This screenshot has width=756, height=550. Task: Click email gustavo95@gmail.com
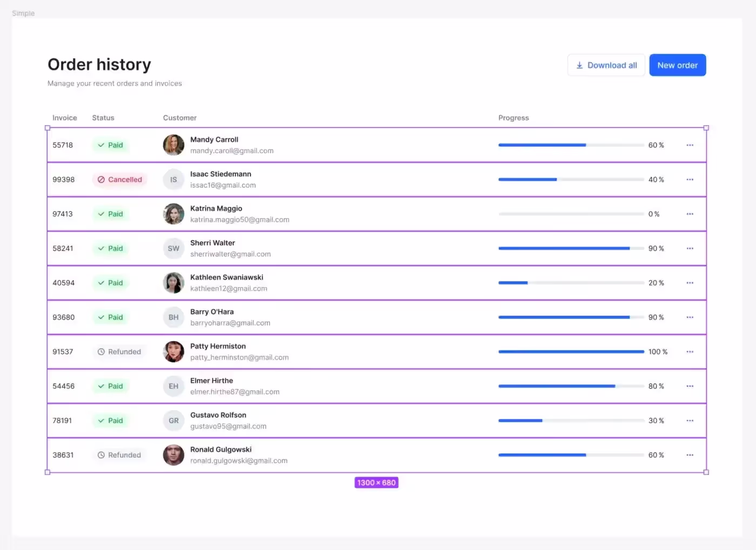pos(228,426)
